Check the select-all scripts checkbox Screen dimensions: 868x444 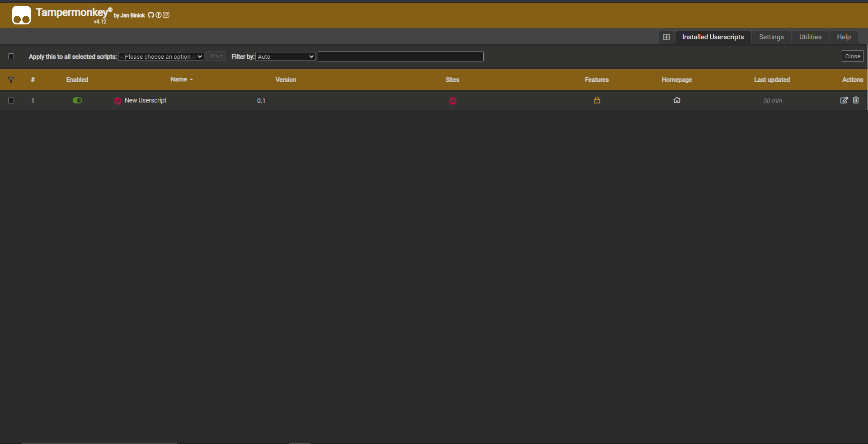pyautogui.click(x=11, y=56)
